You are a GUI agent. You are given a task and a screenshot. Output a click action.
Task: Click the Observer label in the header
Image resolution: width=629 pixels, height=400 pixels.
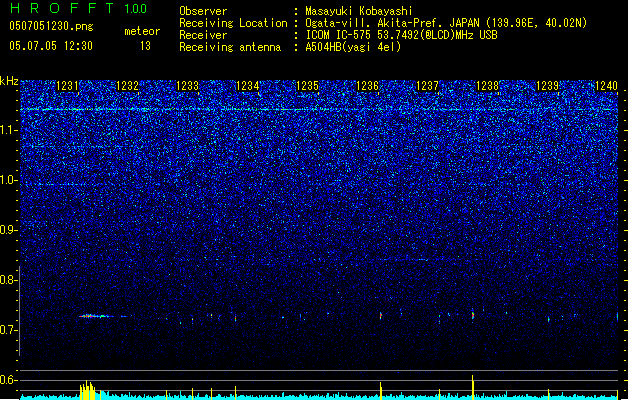(203, 11)
